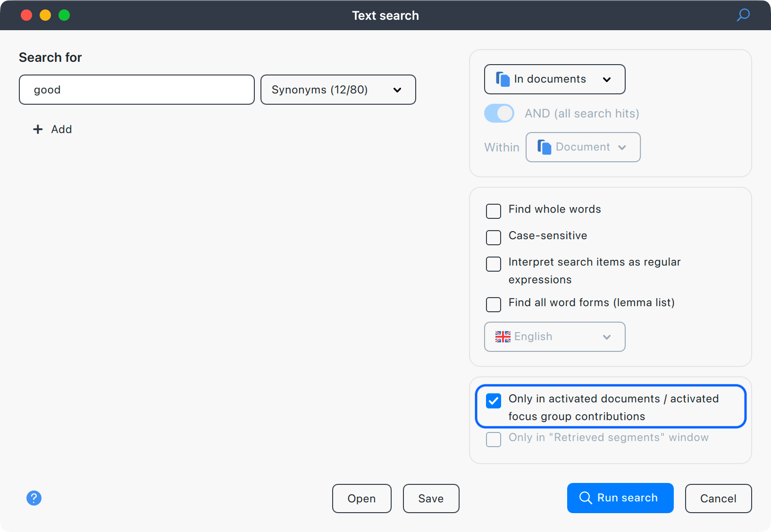771x532 pixels.
Task: Click the British flag icon next to English
Action: 503,336
